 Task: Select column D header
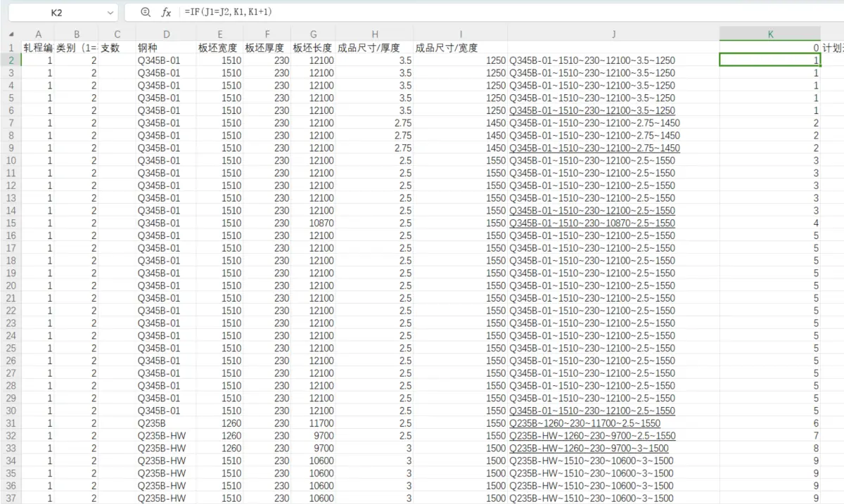166,34
